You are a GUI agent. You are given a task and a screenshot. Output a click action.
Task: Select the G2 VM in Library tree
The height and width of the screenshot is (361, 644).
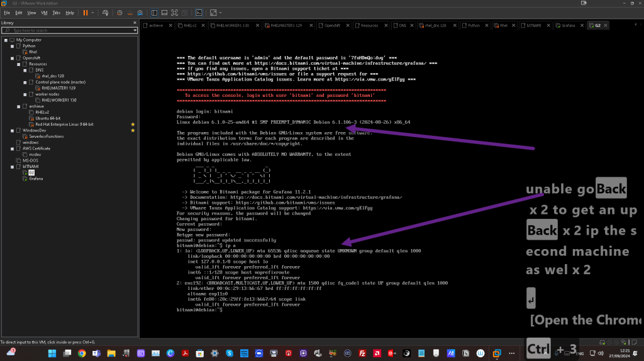click(31, 173)
